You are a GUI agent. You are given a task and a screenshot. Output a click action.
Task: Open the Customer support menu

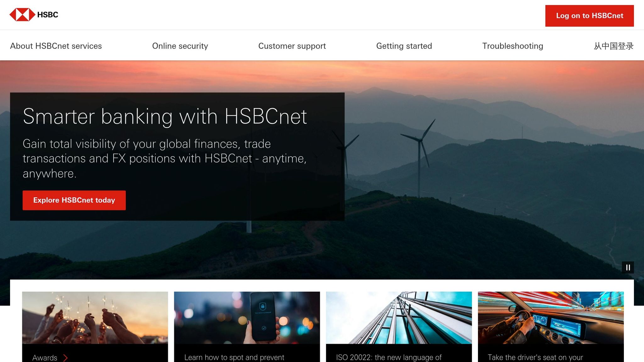tap(292, 46)
